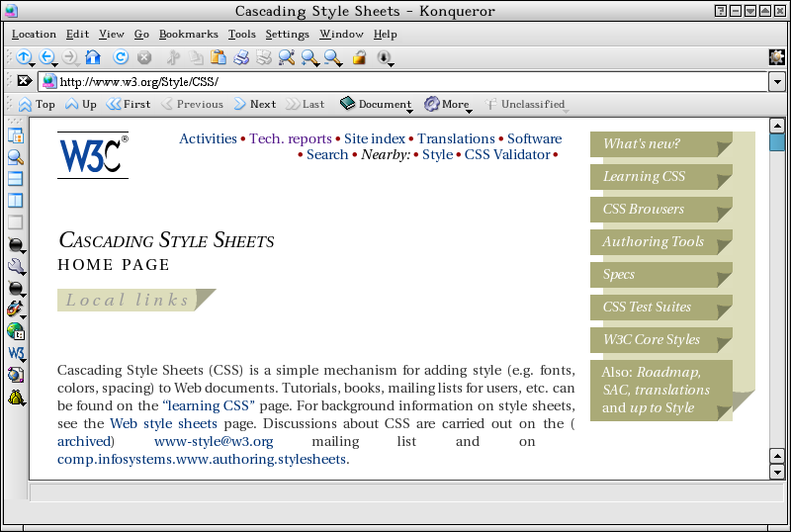791x532 pixels.
Task: Click the wrench icon in left sidebar
Action: tap(16, 266)
